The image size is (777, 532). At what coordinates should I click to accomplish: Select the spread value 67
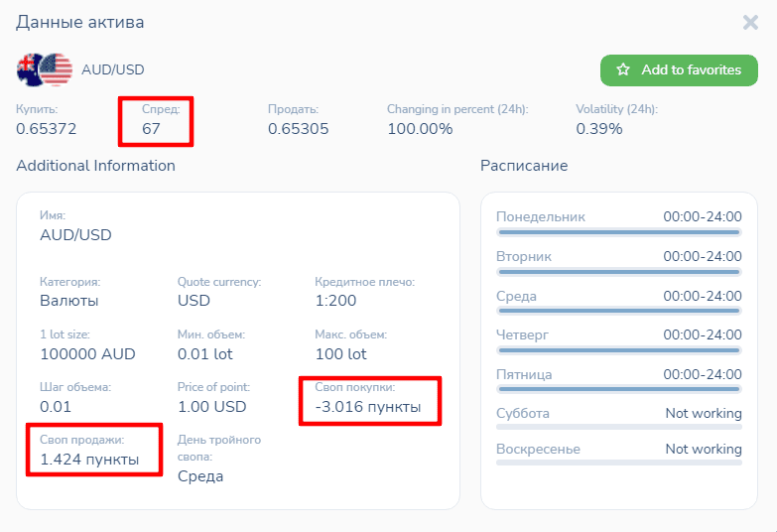[151, 129]
